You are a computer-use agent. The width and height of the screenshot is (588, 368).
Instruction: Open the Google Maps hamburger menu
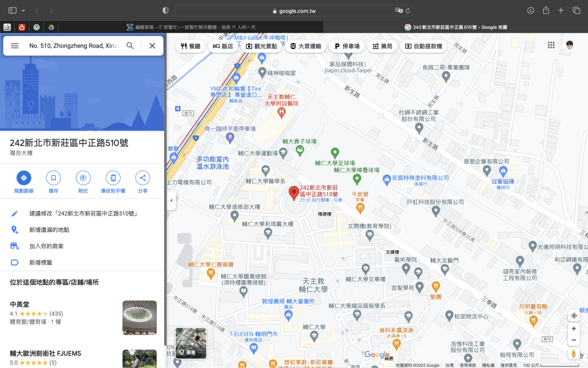14,46
